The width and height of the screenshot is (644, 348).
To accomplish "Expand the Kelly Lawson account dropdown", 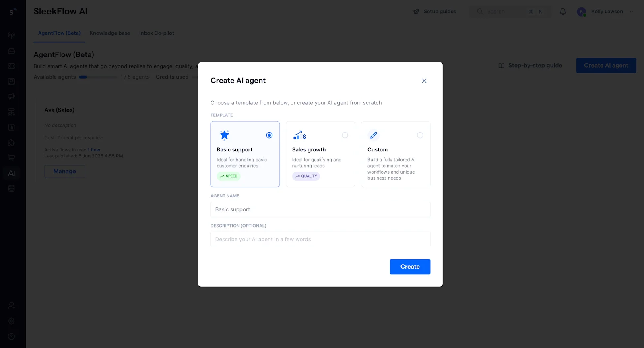I will pyautogui.click(x=631, y=12).
